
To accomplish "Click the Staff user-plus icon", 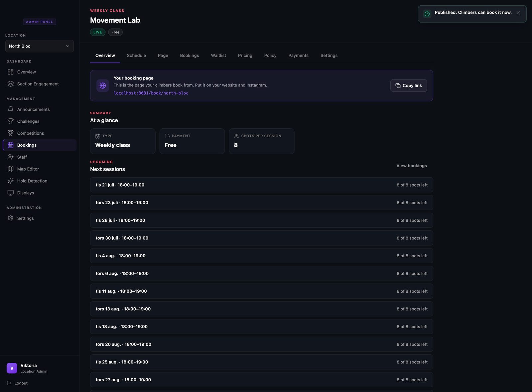I will [x=11, y=157].
